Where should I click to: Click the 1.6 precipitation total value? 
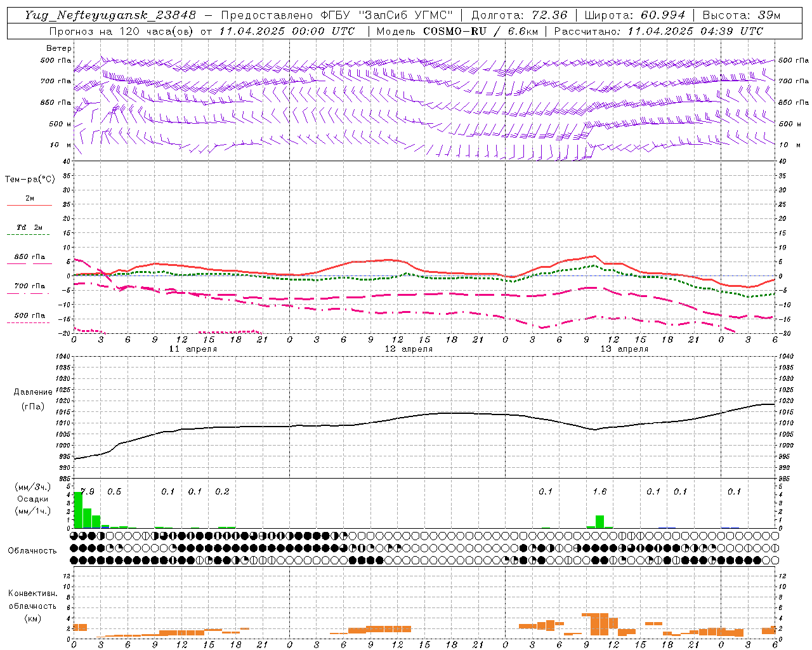pos(599,492)
